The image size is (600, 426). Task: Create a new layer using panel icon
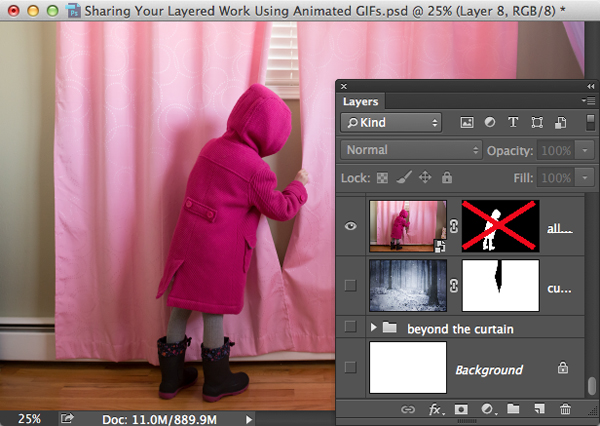(x=540, y=409)
